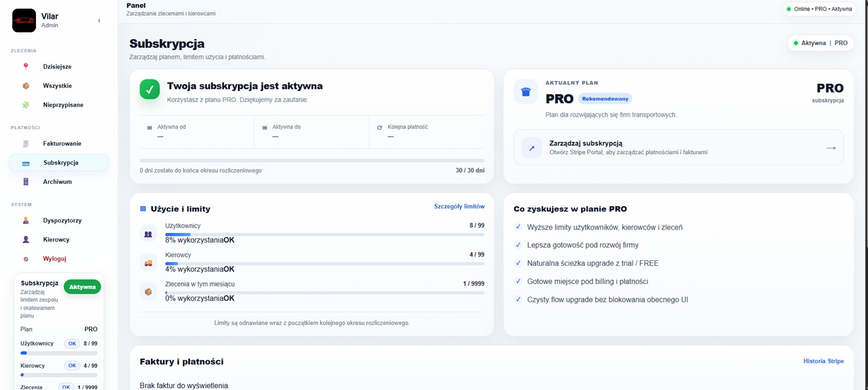Click the Użycie i limity chart icon

point(143,209)
